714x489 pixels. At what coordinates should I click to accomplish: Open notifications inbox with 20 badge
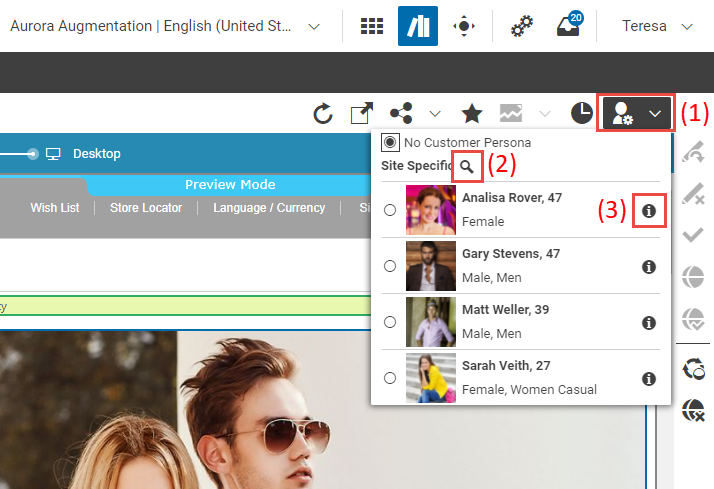click(x=568, y=27)
